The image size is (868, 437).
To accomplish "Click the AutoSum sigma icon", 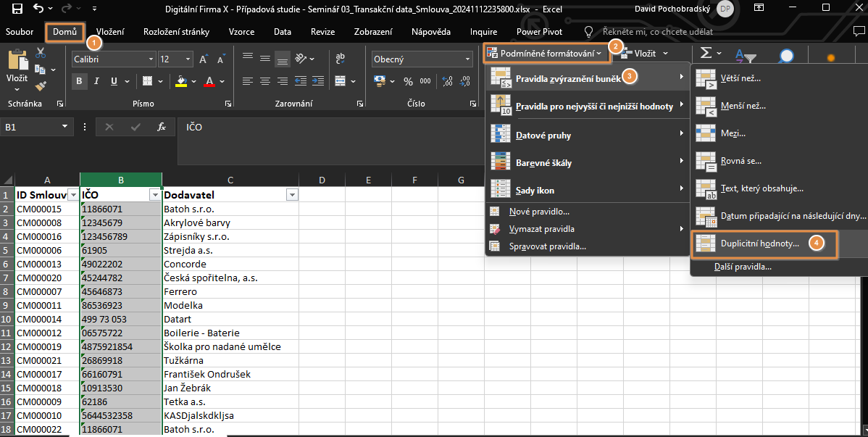I will point(706,52).
